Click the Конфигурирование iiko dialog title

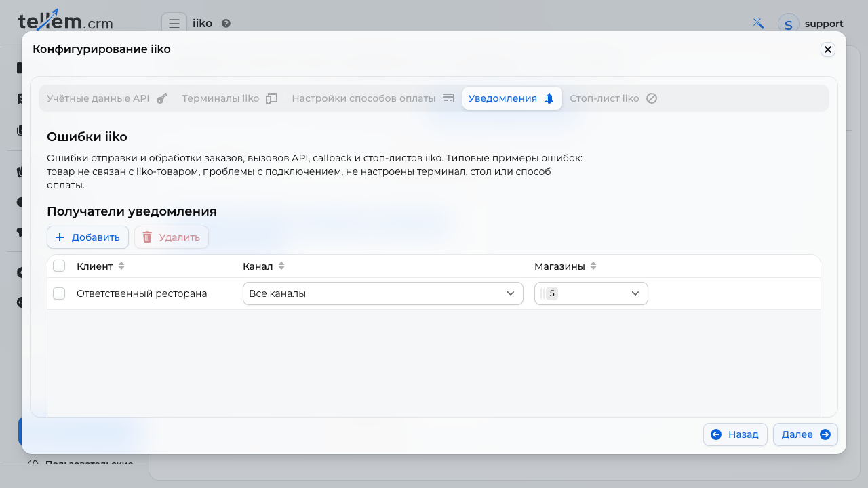(102, 49)
